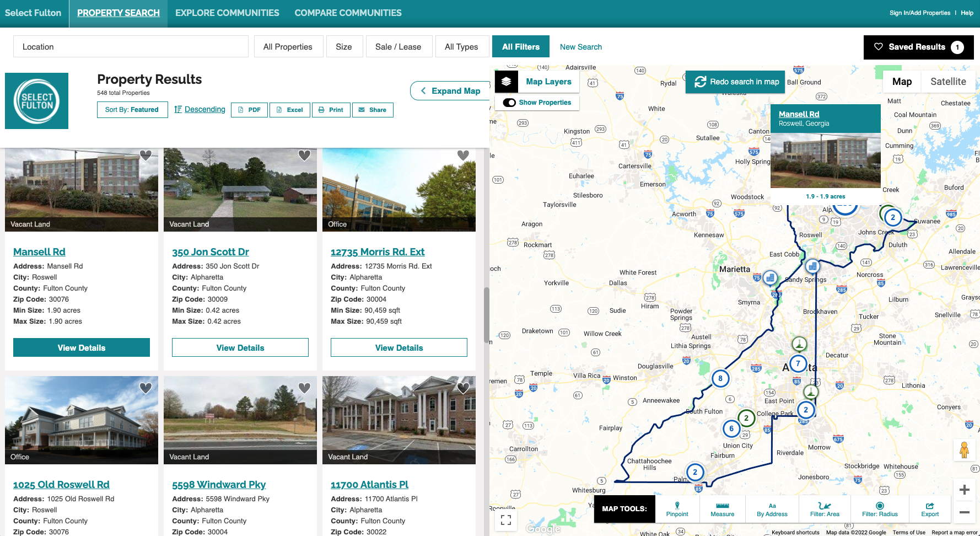Click the cluster marker labeled 7
The width and height of the screenshot is (980, 536).
(798, 363)
